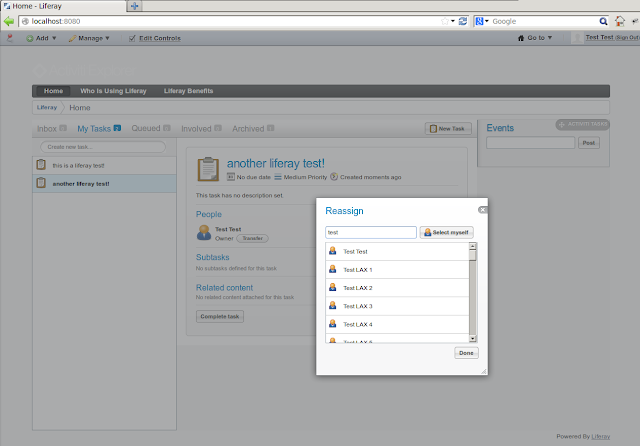Switch to My Tasks tab
This screenshot has height=446, width=640.
click(x=99, y=129)
